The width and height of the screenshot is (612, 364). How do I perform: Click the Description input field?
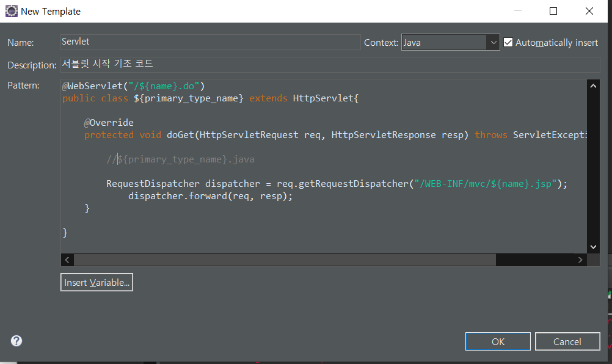pyautogui.click(x=330, y=64)
